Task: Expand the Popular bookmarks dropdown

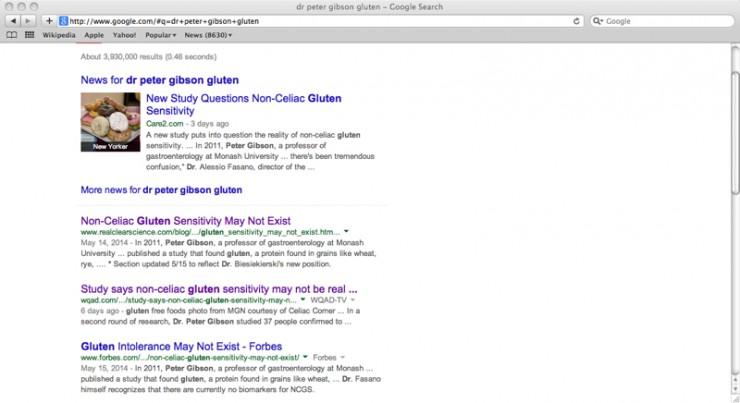Action: (x=160, y=35)
